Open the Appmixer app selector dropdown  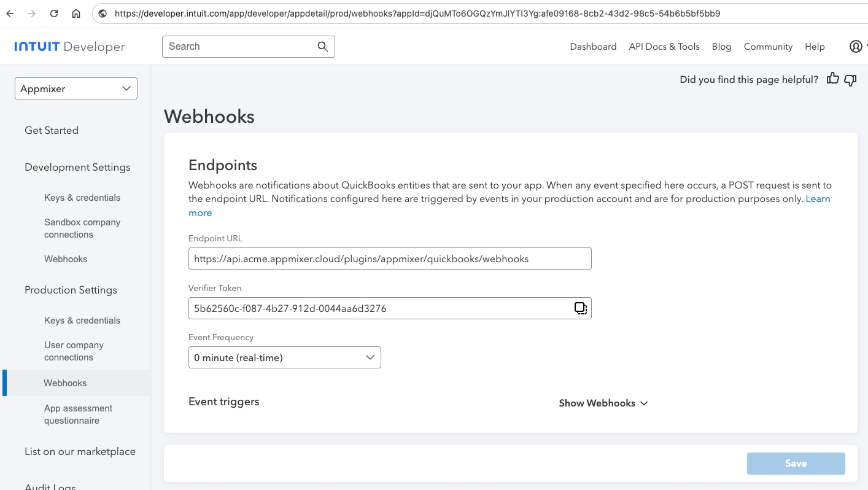(76, 88)
